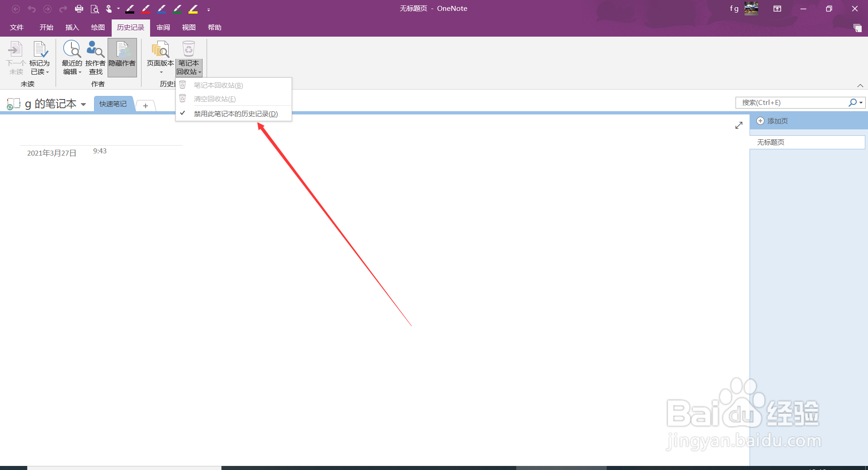Select the 快速笔记 section tab
This screenshot has height=470, width=868.
(x=113, y=104)
